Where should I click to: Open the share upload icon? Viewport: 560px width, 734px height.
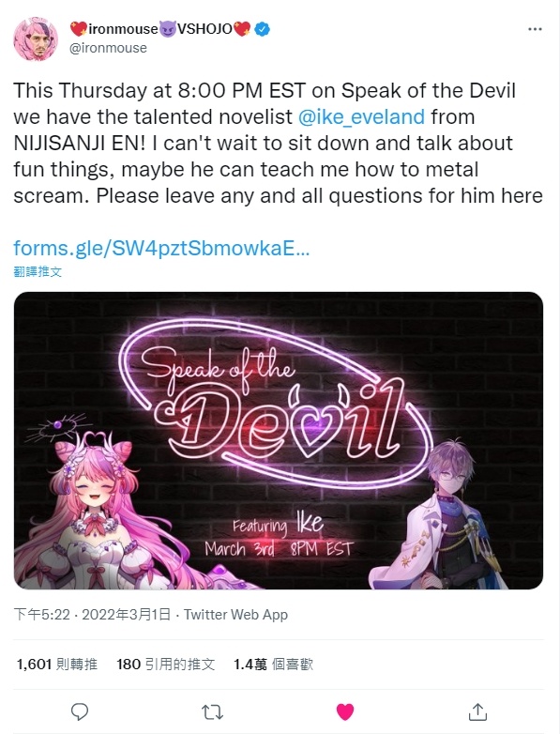coord(477,711)
